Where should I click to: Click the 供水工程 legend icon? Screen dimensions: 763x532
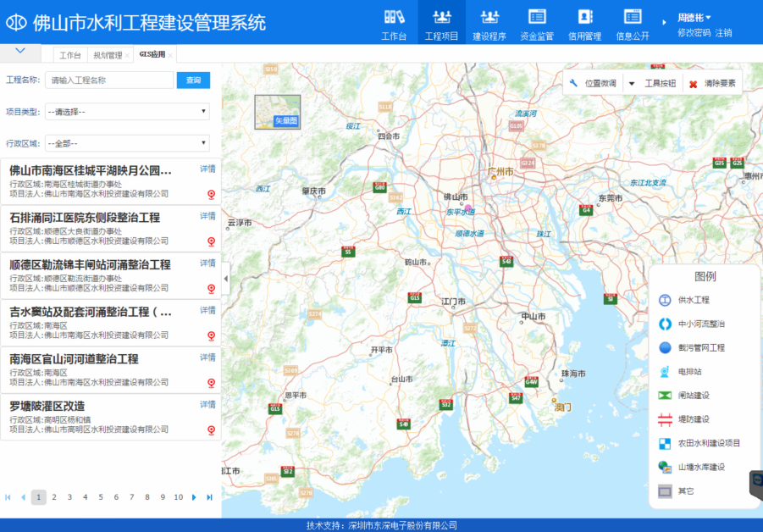point(665,300)
